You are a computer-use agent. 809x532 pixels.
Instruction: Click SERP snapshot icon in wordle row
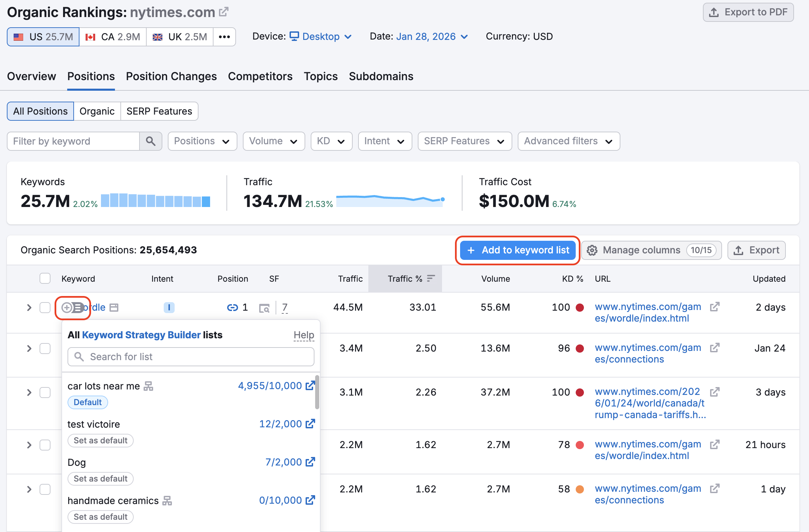264,308
